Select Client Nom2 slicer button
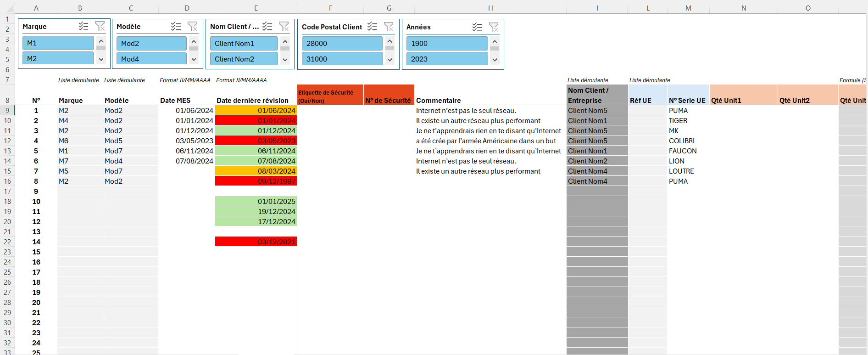The height and width of the screenshot is (355, 868). (244, 59)
